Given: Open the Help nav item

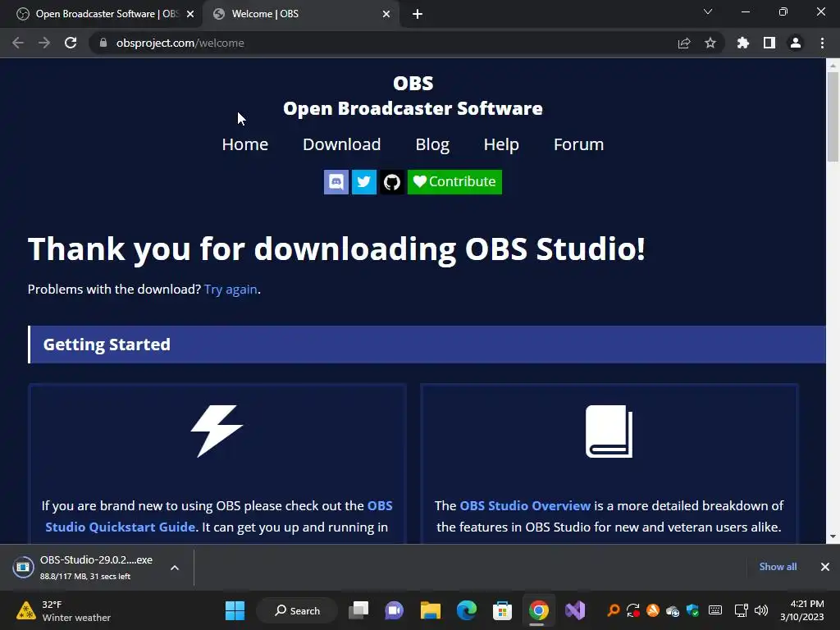Looking at the screenshot, I should (501, 144).
